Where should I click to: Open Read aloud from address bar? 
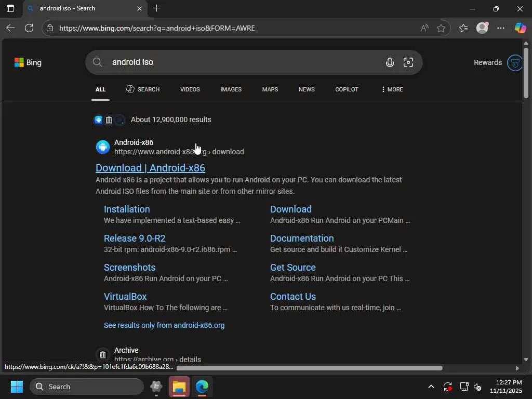point(424,28)
